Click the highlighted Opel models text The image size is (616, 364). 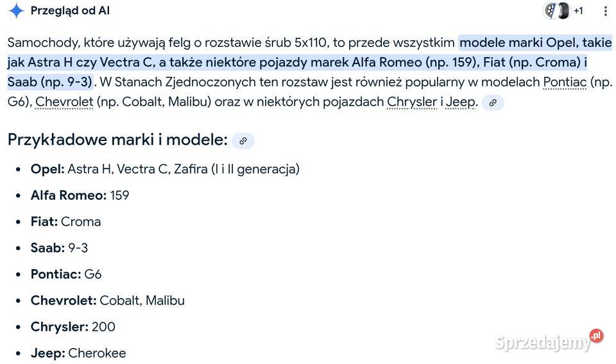309,62
